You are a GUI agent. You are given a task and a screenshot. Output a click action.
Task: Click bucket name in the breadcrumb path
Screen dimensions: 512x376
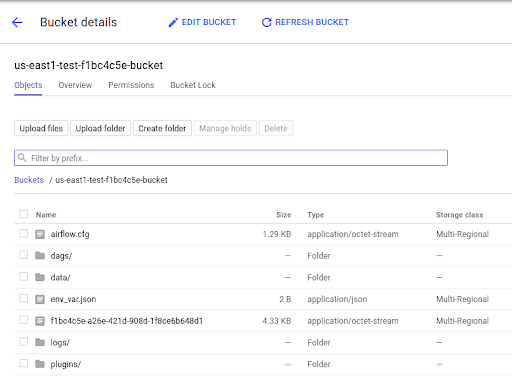[111, 180]
